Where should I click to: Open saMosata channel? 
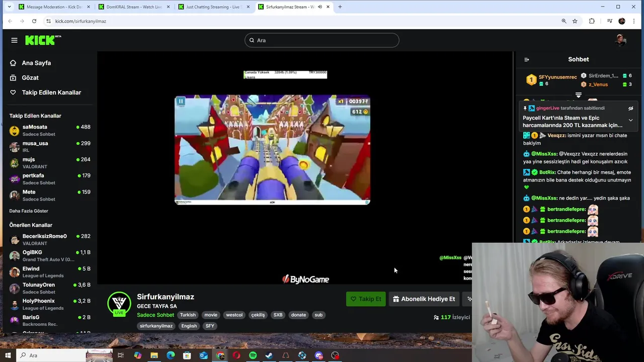[49, 130]
